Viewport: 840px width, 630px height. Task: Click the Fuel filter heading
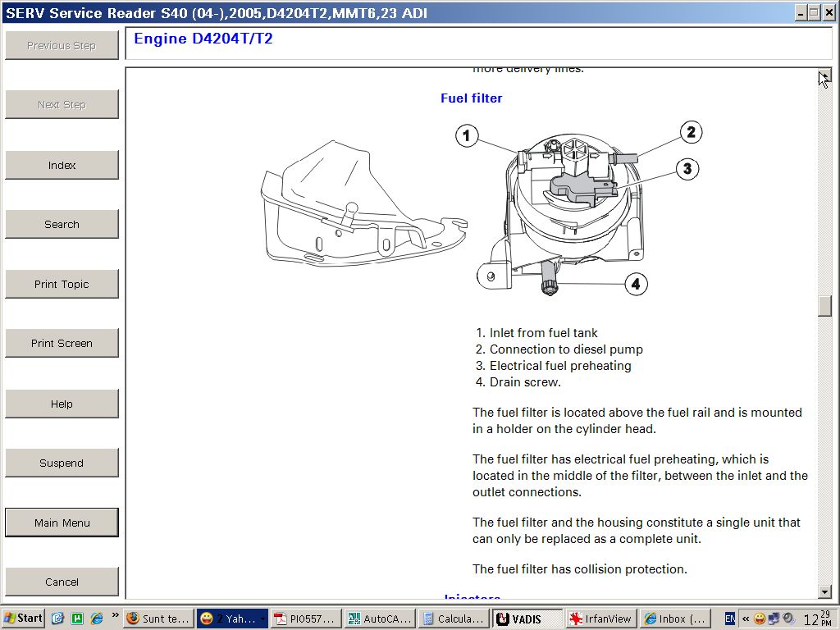[472, 98]
